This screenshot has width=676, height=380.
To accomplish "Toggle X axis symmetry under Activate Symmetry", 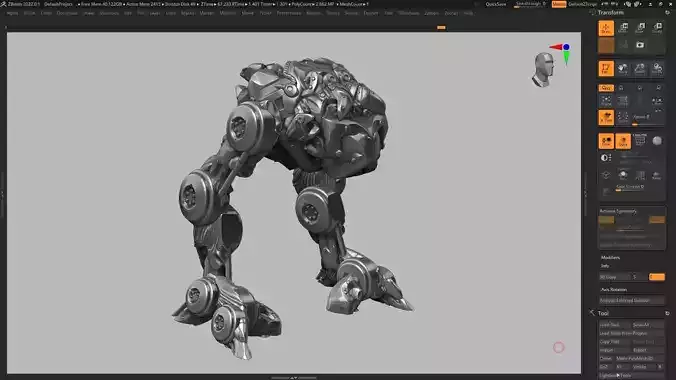I will point(606,220).
